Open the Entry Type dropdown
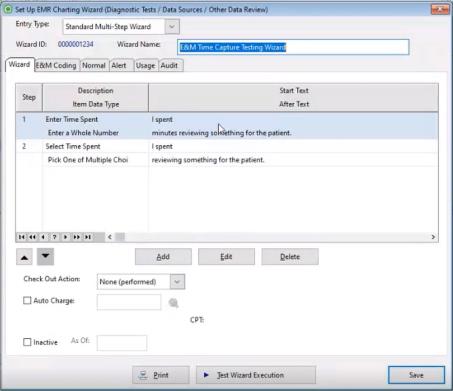453x391 pixels. tap(172, 27)
